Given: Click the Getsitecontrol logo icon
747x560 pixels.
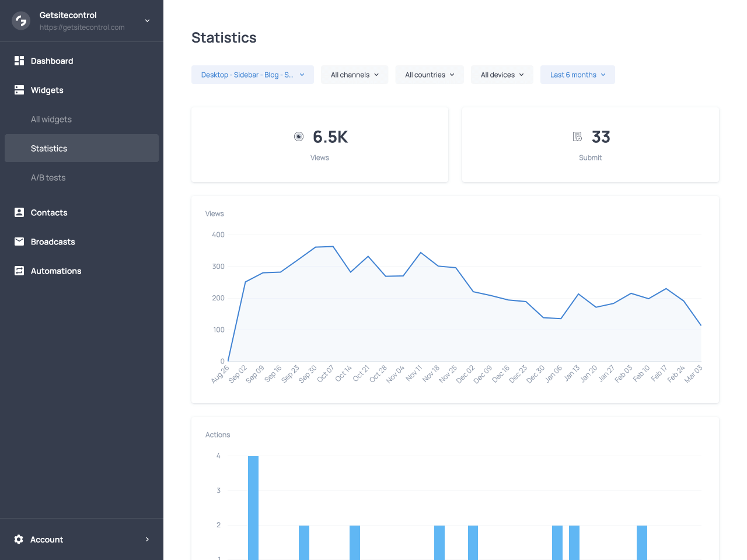Looking at the screenshot, I should pyautogui.click(x=21, y=21).
